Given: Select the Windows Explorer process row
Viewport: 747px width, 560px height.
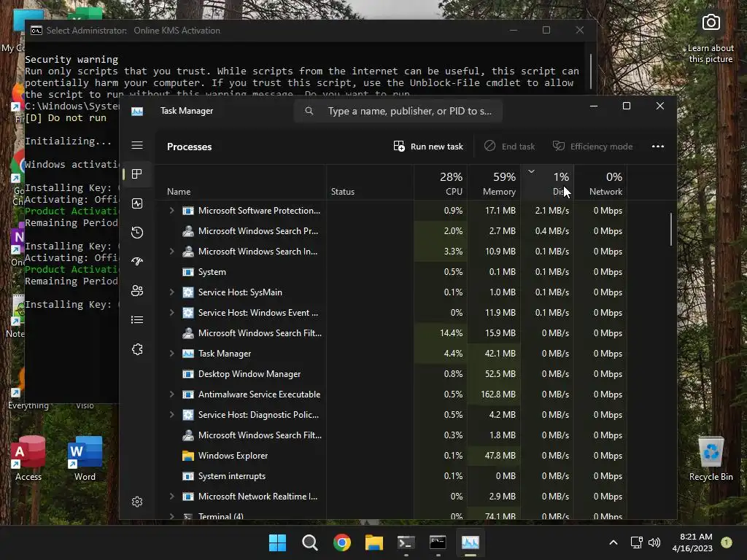Looking at the screenshot, I should (x=391, y=456).
